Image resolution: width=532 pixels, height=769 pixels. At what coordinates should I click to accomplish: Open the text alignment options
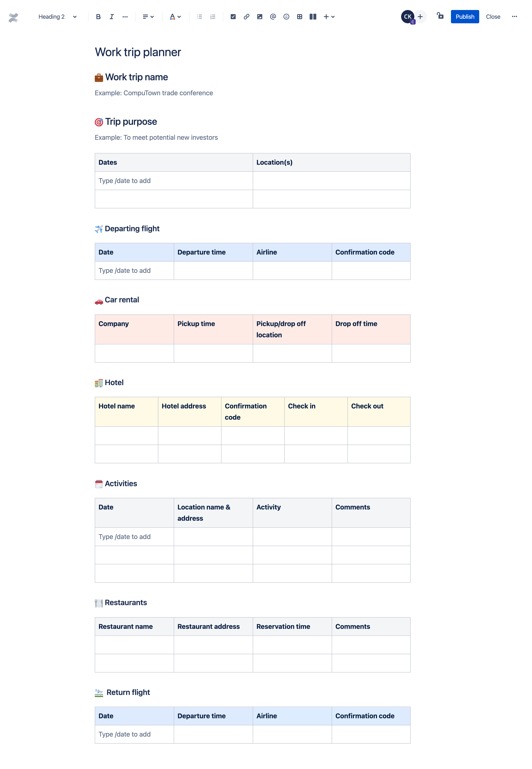point(148,16)
